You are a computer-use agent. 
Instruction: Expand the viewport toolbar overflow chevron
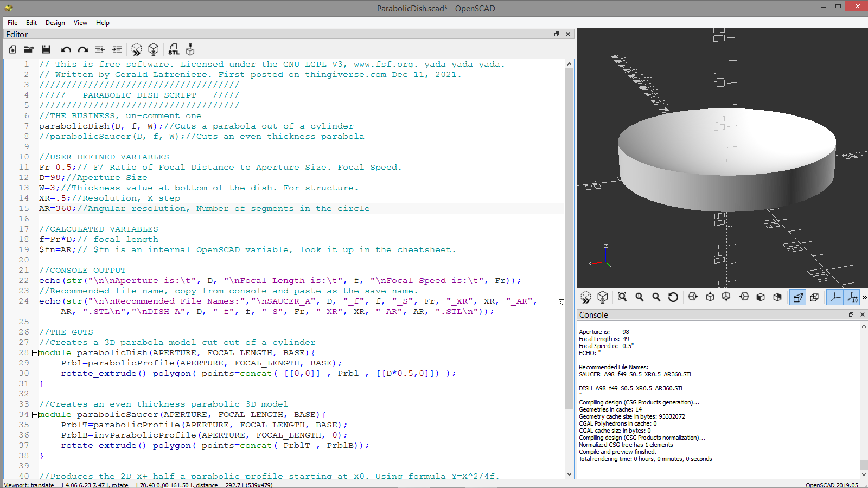click(x=865, y=297)
